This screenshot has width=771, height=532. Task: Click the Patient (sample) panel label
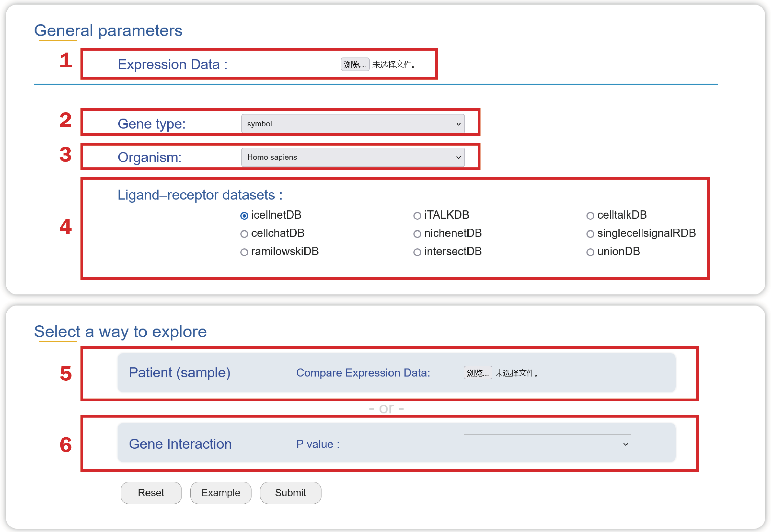(180, 373)
